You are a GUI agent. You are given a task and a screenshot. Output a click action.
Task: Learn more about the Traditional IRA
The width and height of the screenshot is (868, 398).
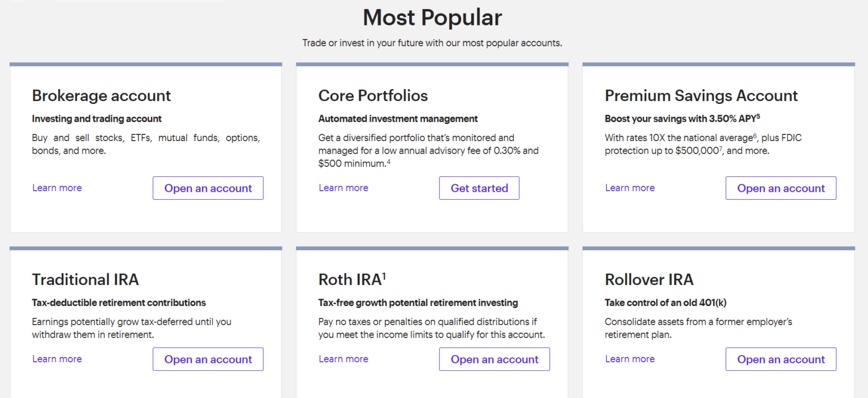coord(57,359)
